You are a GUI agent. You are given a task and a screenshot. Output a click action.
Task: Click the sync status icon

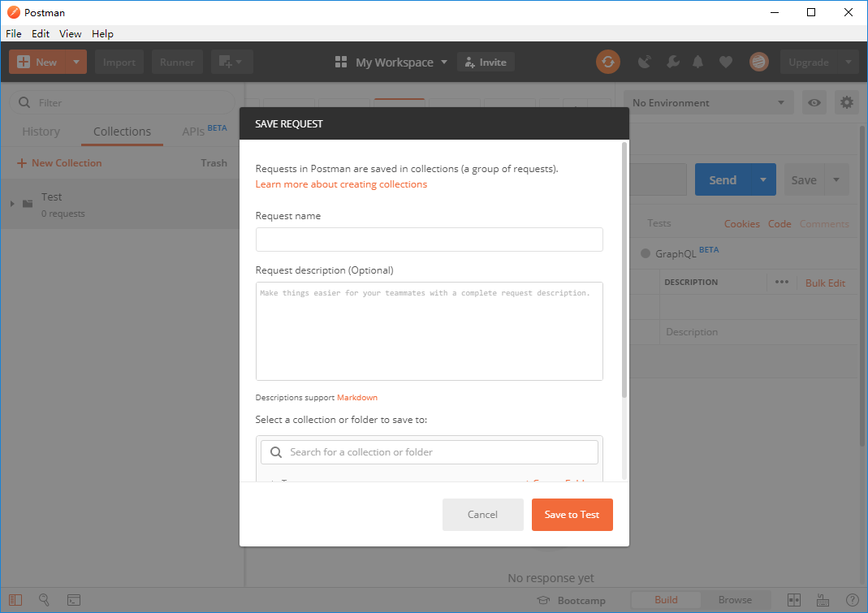click(608, 62)
